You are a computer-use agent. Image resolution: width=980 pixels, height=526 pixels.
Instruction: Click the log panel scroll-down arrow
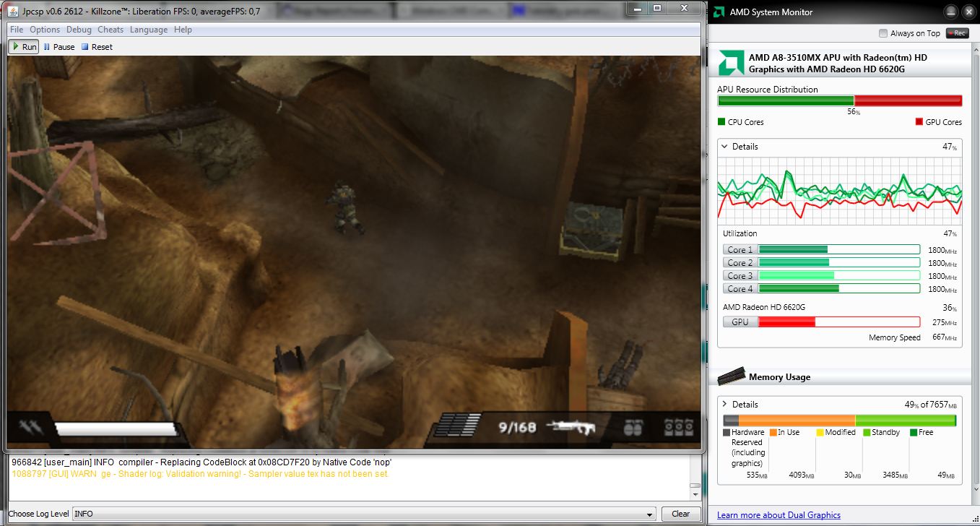(x=694, y=494)
